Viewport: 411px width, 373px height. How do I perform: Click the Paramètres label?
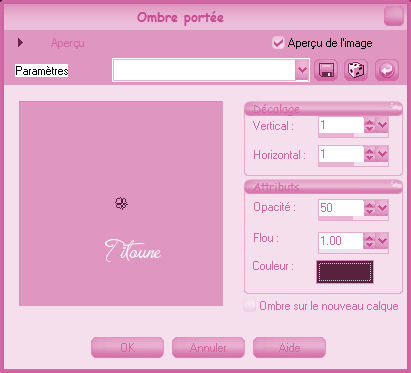(x=42, y=71)
